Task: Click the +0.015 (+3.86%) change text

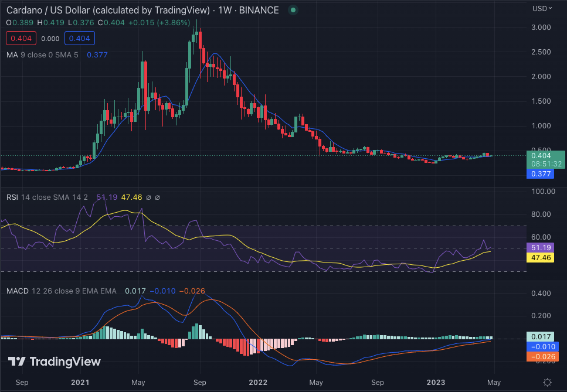Action: tap(159, 22)
